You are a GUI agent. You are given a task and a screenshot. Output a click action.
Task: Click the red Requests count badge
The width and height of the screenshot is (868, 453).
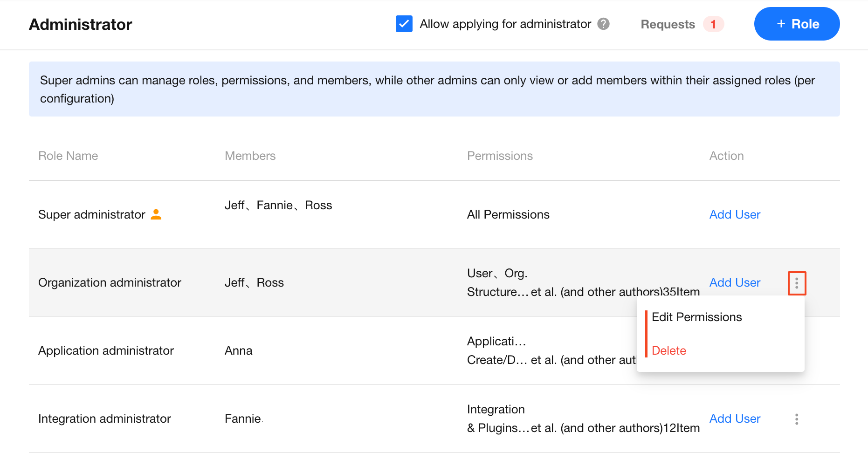[713, 24]
